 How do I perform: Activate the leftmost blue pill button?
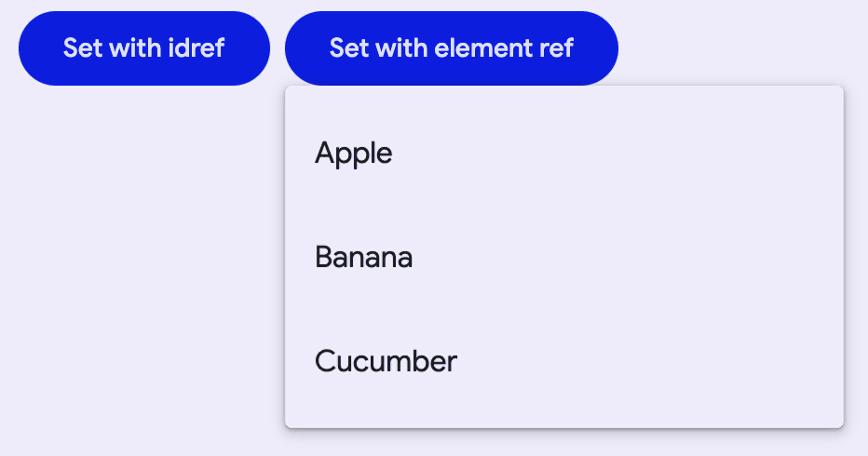(x=143, y=48)
